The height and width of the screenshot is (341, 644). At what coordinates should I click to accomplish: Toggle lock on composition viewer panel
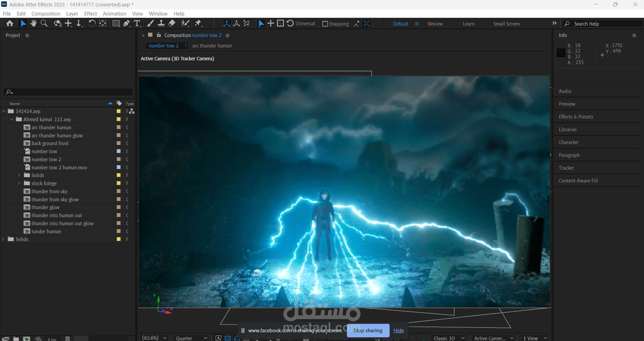[x=159, y=35]
